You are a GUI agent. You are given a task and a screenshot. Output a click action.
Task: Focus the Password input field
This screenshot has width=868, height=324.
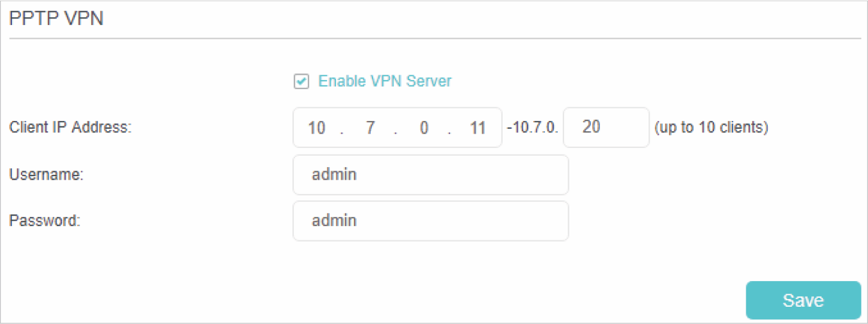[430, 221]
